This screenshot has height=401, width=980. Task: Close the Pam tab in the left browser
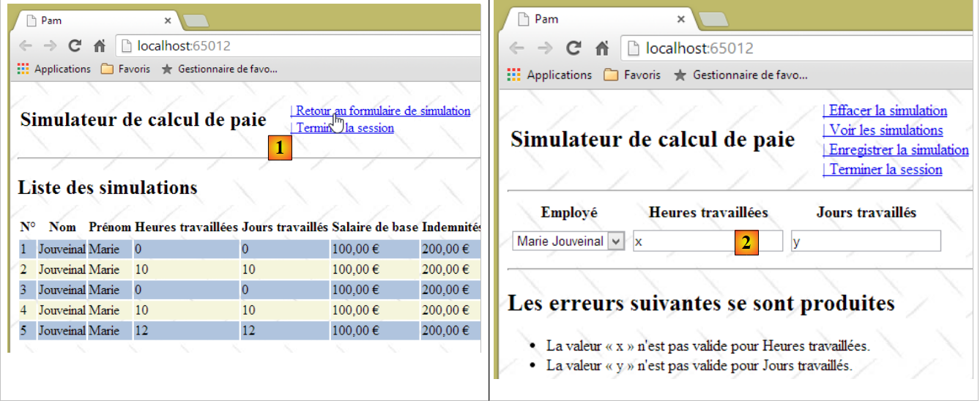[x=168, y=20]
